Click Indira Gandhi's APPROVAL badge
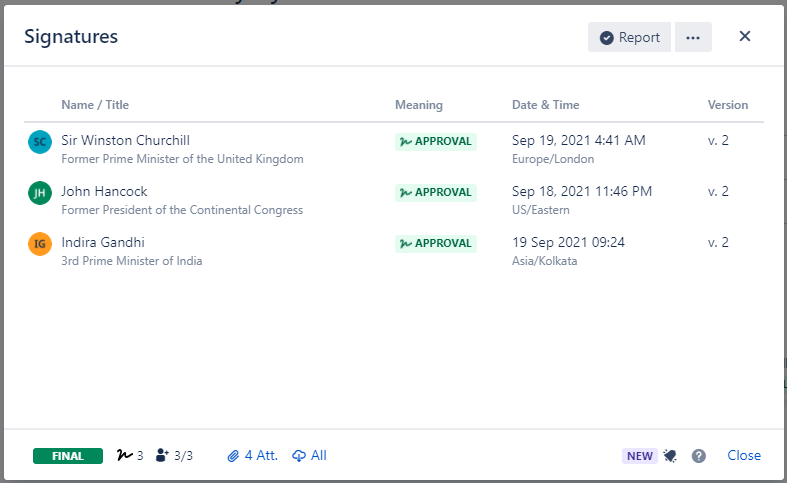 pyautogui.click(x=435, y=243)
